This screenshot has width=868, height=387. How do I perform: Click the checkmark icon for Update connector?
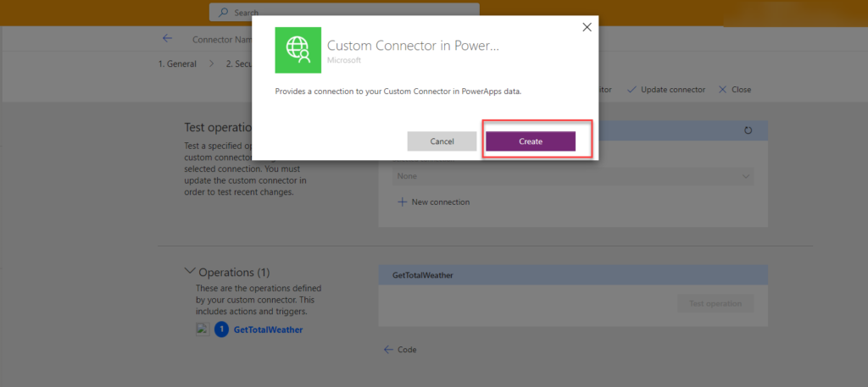coord(631,90)
